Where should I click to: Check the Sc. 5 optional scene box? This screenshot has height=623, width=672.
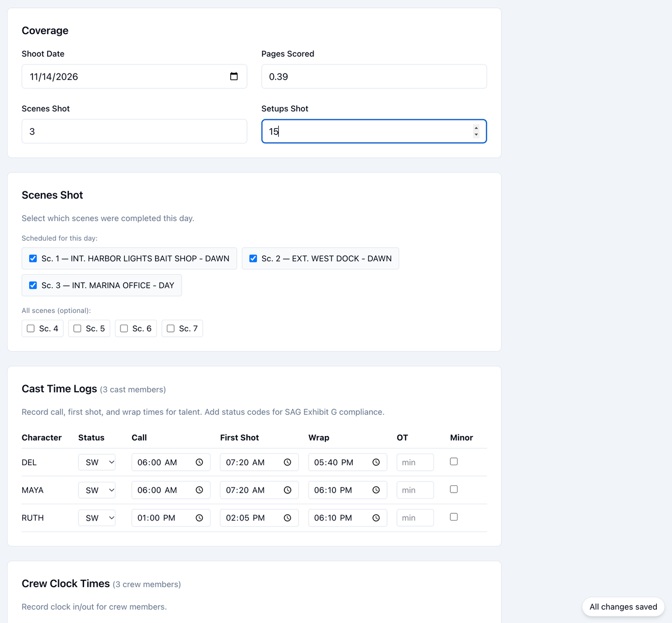pyautogui.click(x=77, y=329)
